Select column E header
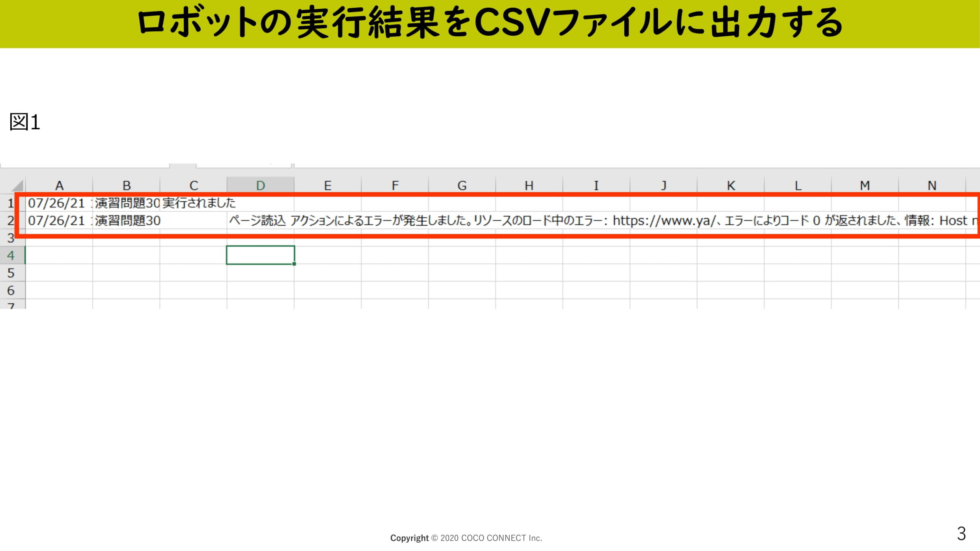The width and height of the screenshot is (980, 551). (328, 185)
